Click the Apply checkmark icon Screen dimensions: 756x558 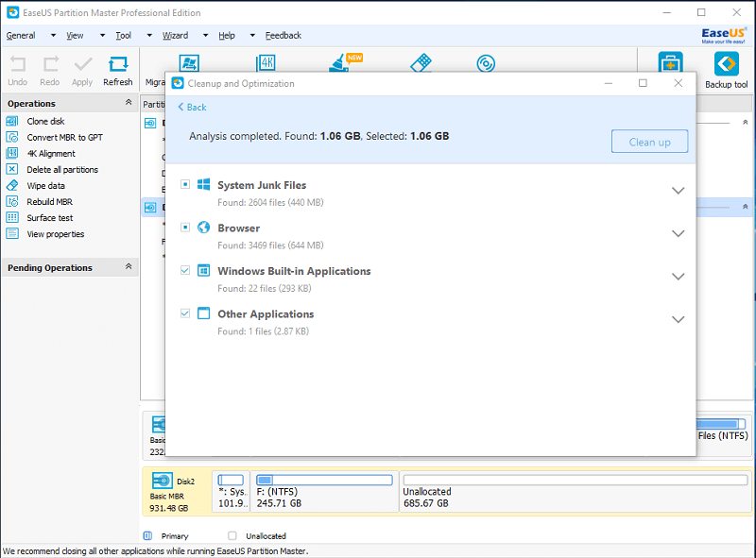pos(83,64)
